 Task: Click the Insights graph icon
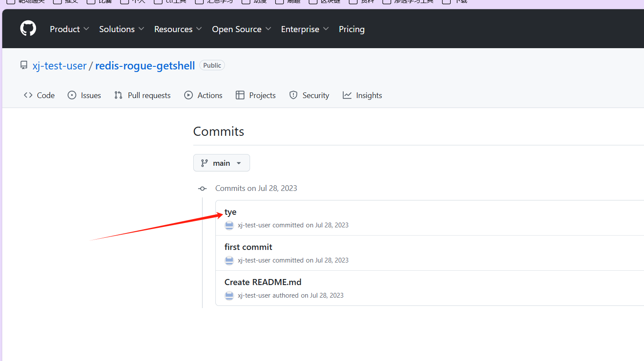[x=347, y=95]
